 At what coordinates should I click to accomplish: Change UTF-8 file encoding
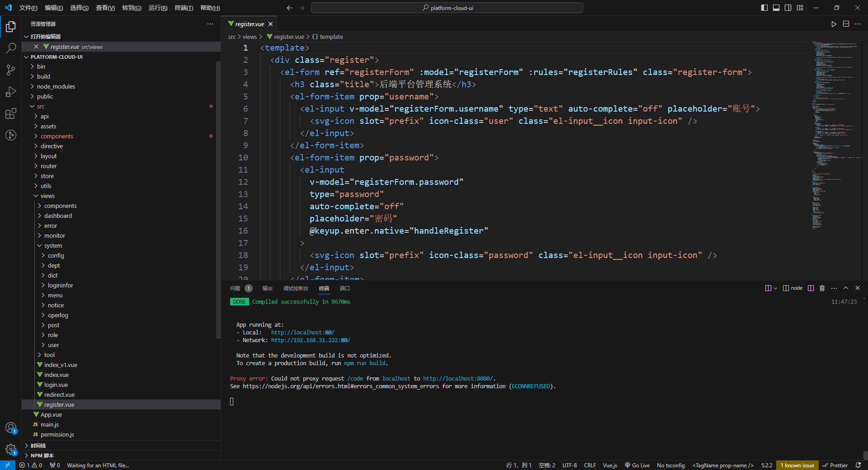tap(570, 465)
